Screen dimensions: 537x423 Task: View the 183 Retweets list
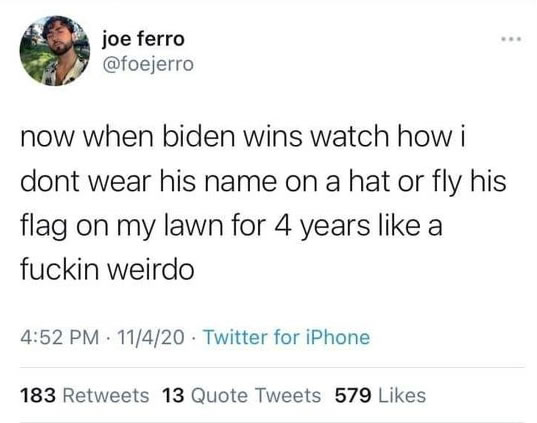click(85, 396)
